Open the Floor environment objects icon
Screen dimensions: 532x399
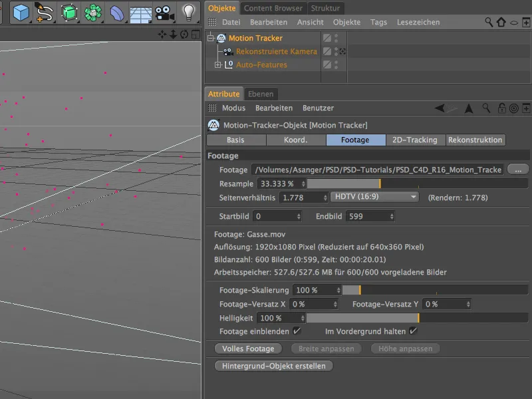tap(141, 14)
